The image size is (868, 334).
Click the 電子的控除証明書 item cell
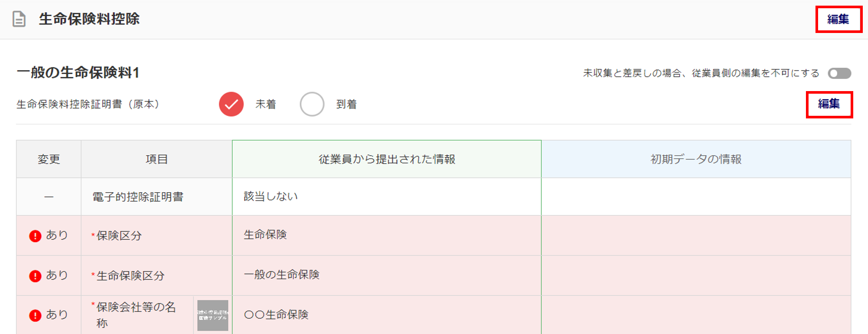pos(157,197)
